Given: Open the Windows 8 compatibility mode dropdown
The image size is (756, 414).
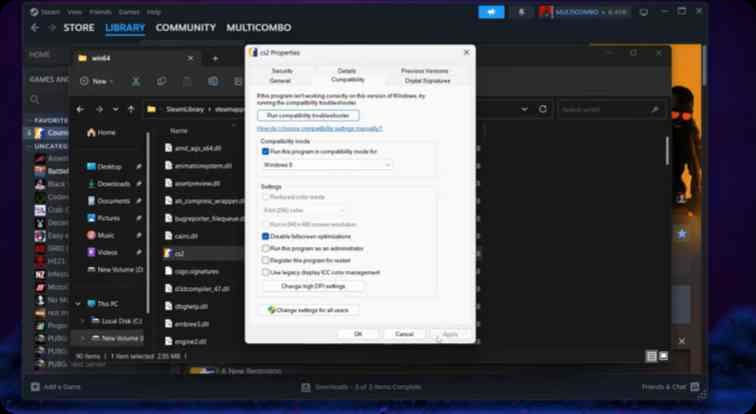Looking at the screenshot, I should 326,164.
